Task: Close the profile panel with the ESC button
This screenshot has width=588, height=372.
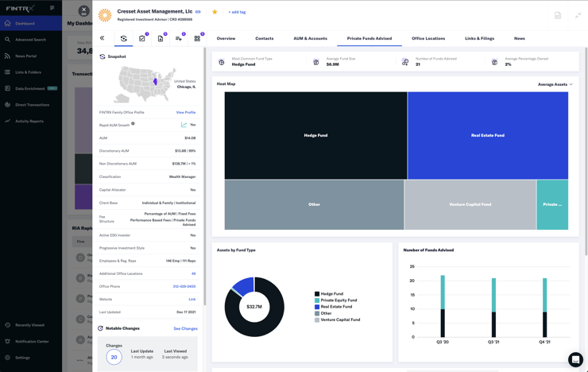Action: tap(83, 11)
